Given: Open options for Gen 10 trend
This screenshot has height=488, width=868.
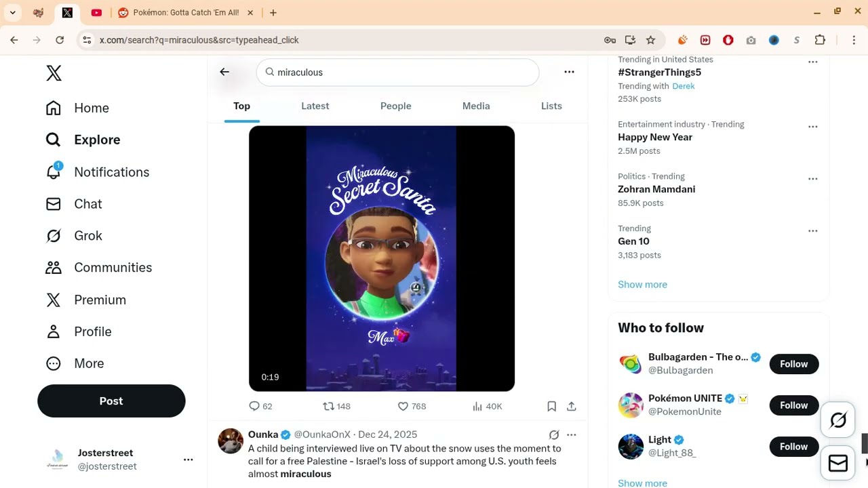Looking at the screenshot, I should 812,231.
